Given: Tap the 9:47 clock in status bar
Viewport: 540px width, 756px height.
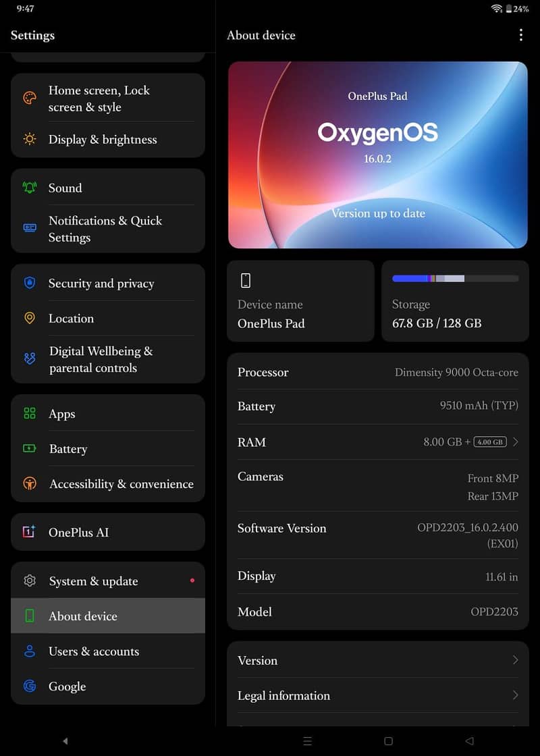Looking at the screenshot, I should (x=25, y=9).
